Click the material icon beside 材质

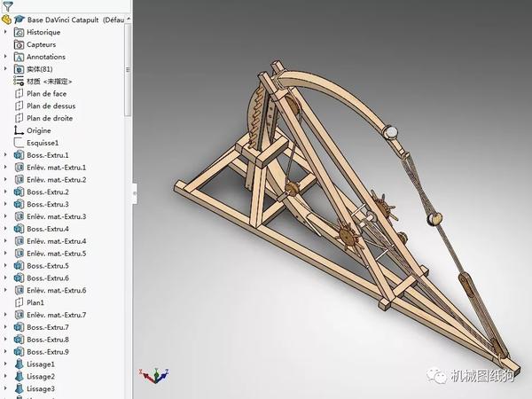(x=19, y=81)
